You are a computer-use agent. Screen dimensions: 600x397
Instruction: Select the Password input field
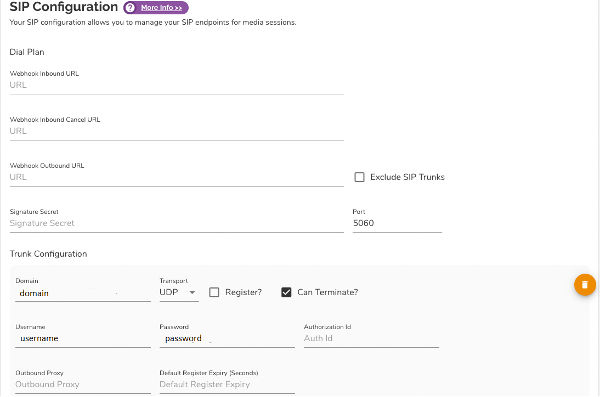coord(227,338)
